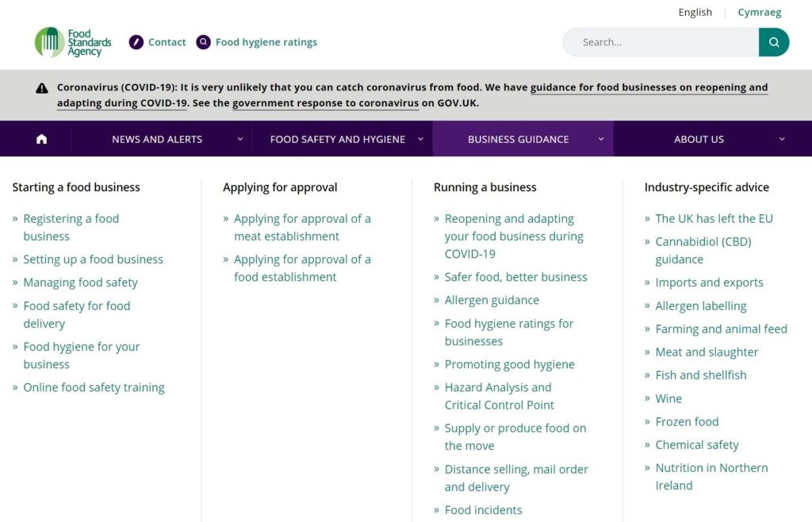Viewport: 812px width, 522px height.
Task: Click the Food Standards Agency logo
Action: click(72, 42)
